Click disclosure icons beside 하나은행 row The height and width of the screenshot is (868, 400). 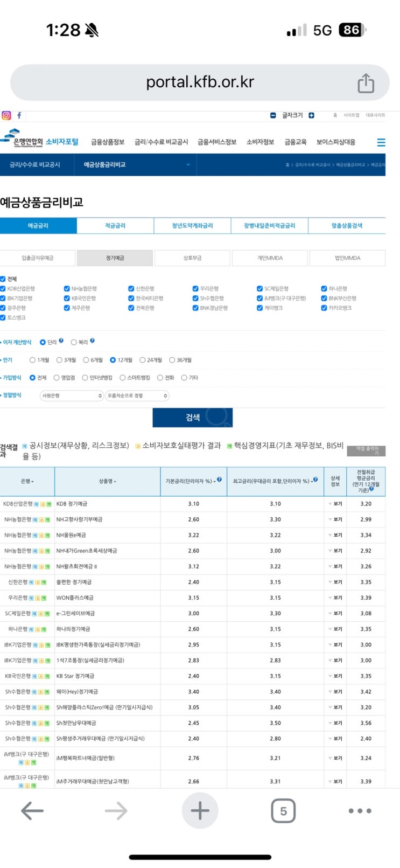click(37, 629)
